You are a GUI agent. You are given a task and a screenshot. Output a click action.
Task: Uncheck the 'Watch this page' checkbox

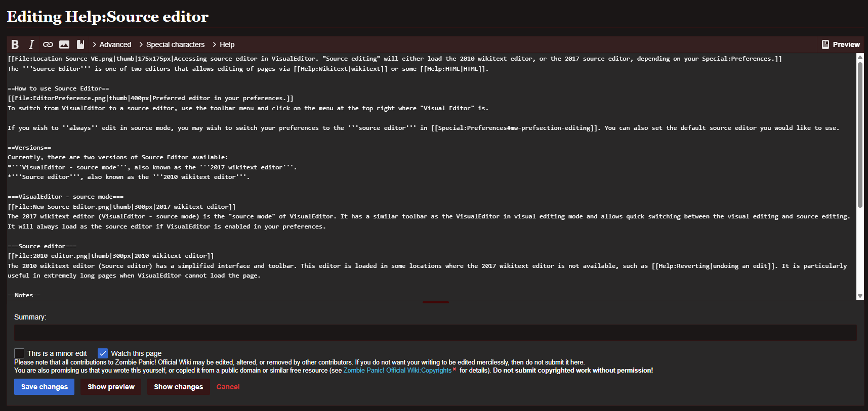[103, 353]
